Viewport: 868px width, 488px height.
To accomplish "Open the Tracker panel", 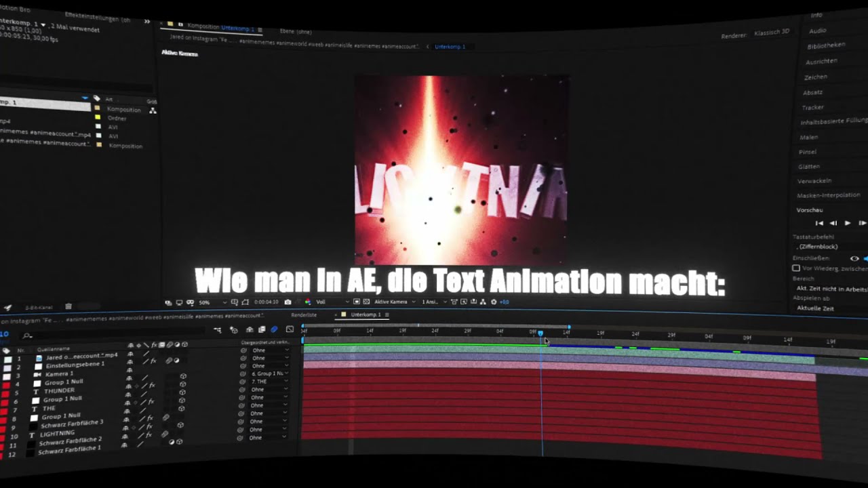I will click(812, 107).
